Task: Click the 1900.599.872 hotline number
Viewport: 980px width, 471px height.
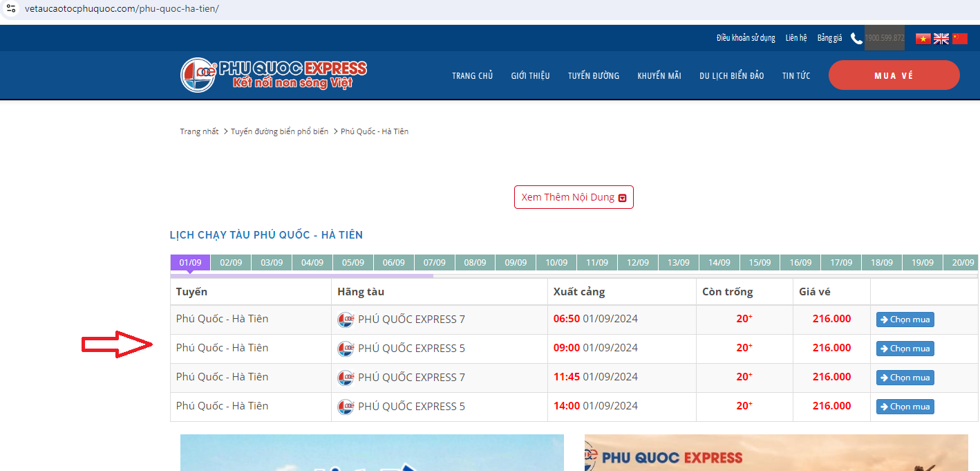Action: click(x=885, y=38)
